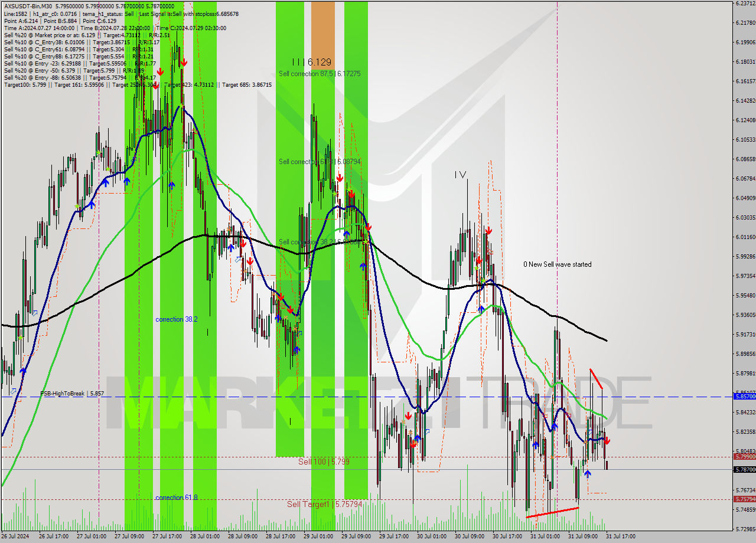
Task: Click the '31 Jul 17:00' time axis label
Action: (620, 537)
